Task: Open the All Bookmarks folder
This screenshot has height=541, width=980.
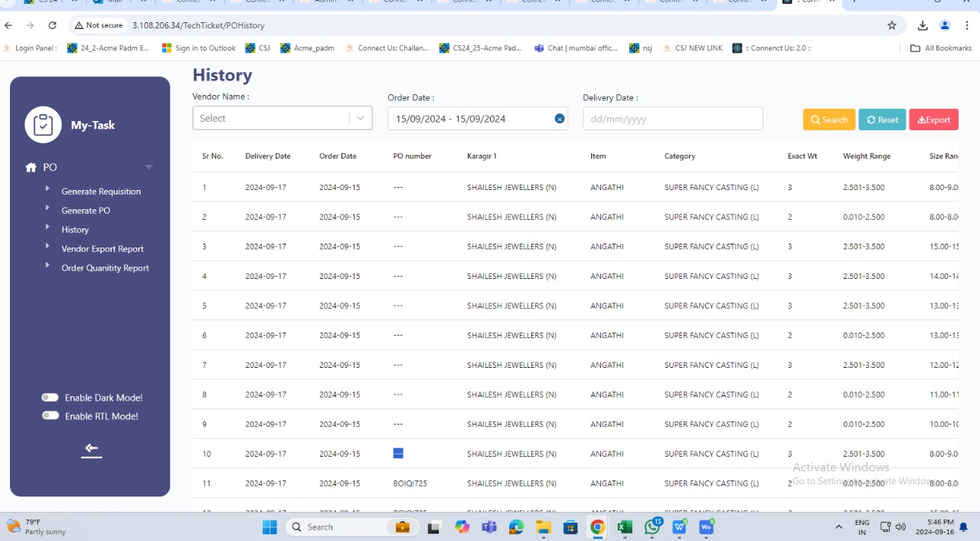Action: (941, 48)
